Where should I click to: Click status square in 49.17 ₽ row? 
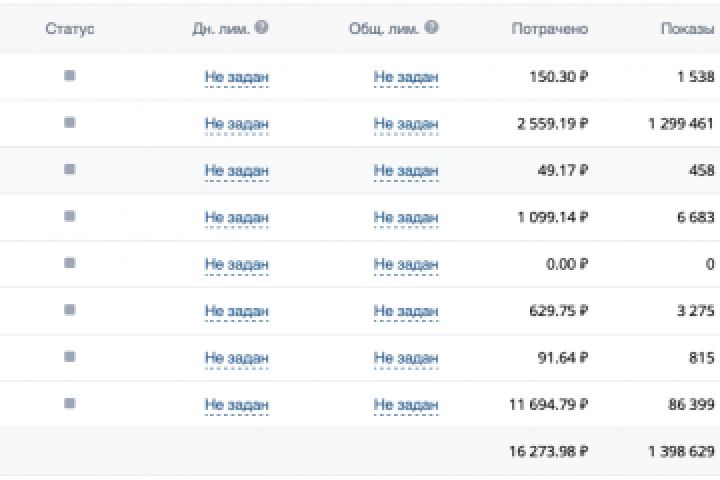69,169
